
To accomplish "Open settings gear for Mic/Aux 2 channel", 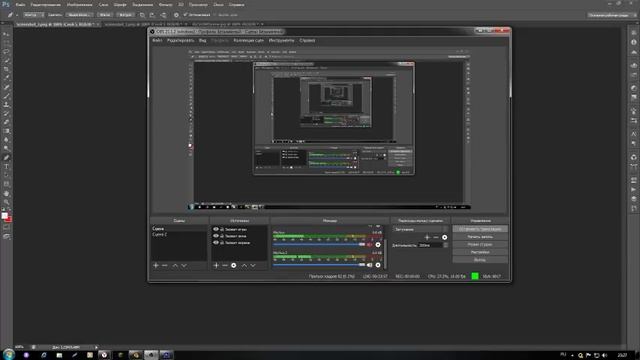I will pos(378,265).
